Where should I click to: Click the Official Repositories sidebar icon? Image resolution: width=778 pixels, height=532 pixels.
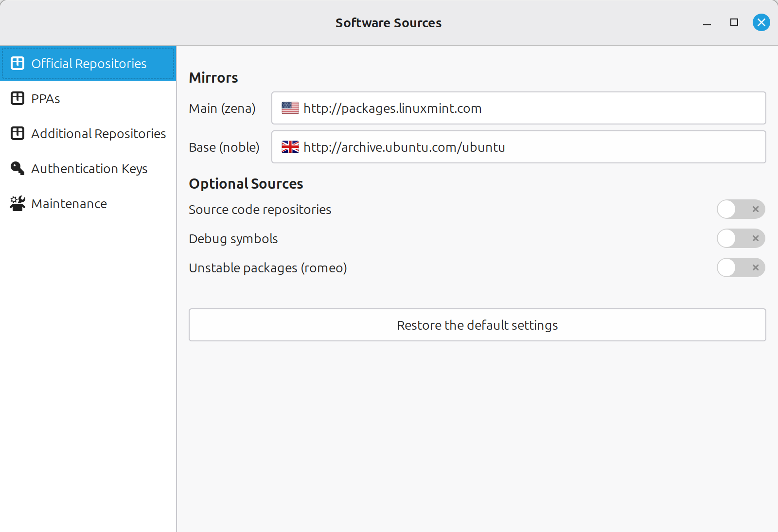(x=18, y=63)
